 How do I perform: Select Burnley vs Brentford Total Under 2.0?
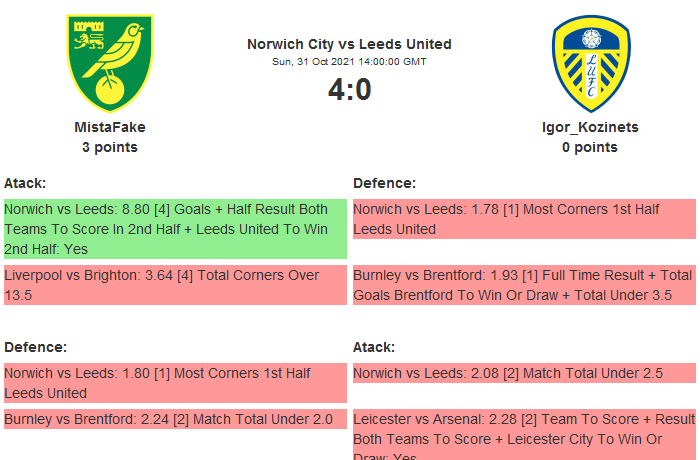point(175,419)
